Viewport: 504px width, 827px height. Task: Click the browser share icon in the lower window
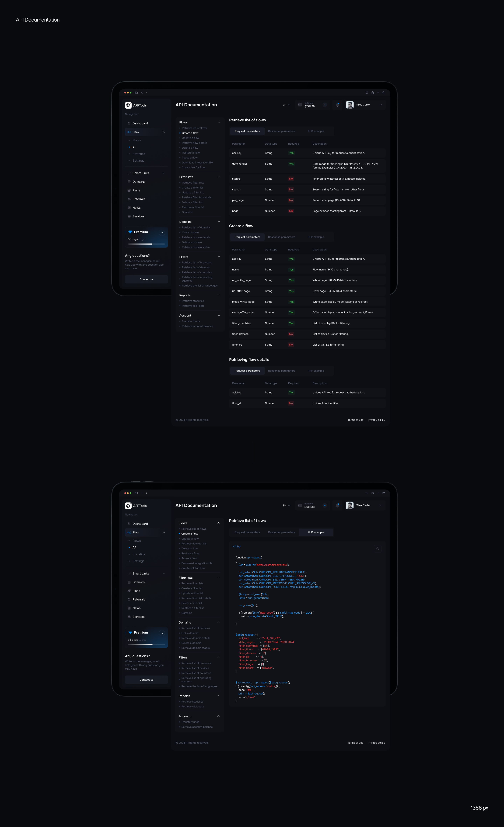(x=372, y=493)
